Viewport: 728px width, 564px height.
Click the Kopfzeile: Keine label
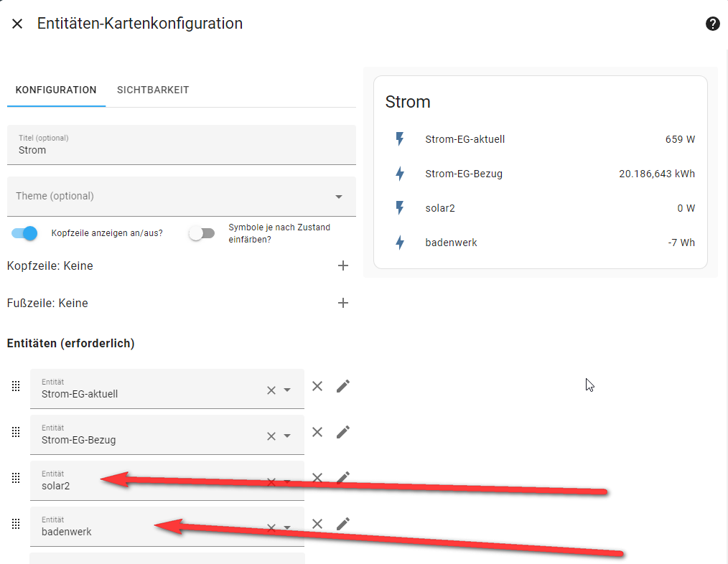pos(50,265)
